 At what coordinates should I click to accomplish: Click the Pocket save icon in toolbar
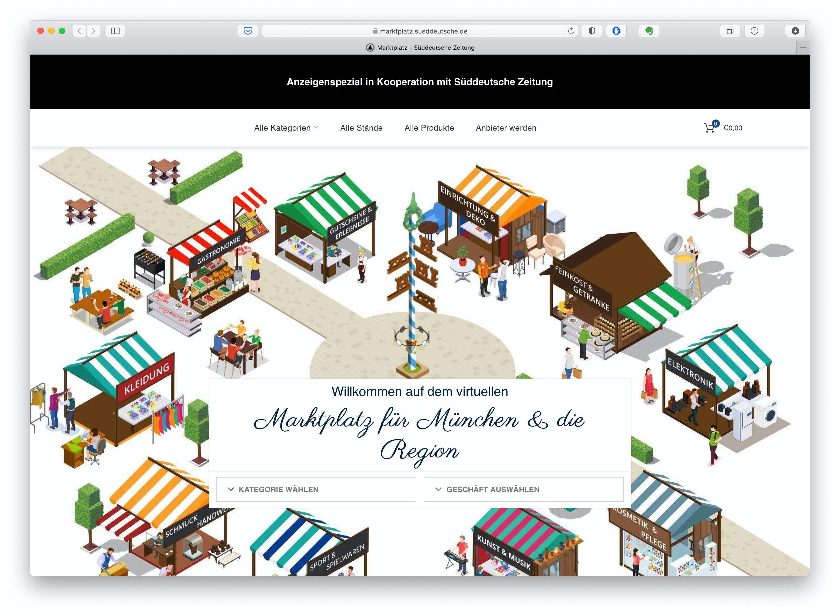248,31
